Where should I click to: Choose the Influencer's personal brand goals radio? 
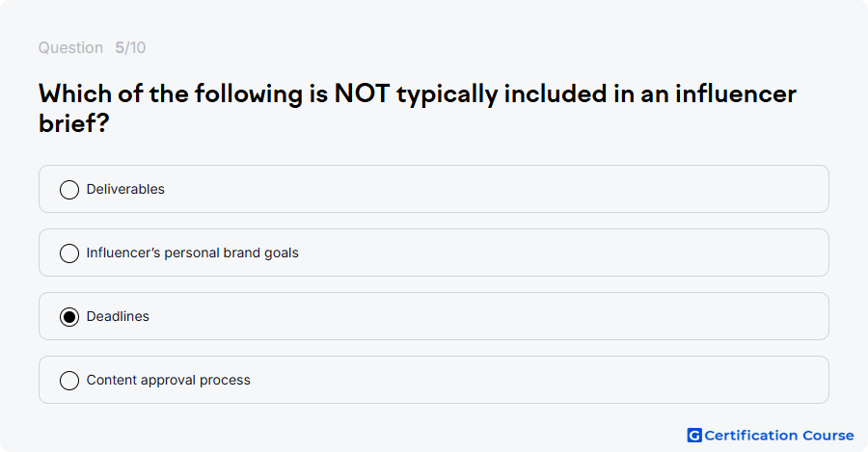pos(69,253)
